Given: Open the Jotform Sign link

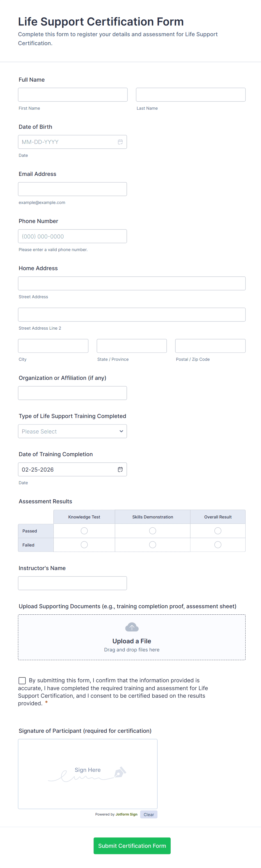Looking at the screenshot, I should coord(127,814).
